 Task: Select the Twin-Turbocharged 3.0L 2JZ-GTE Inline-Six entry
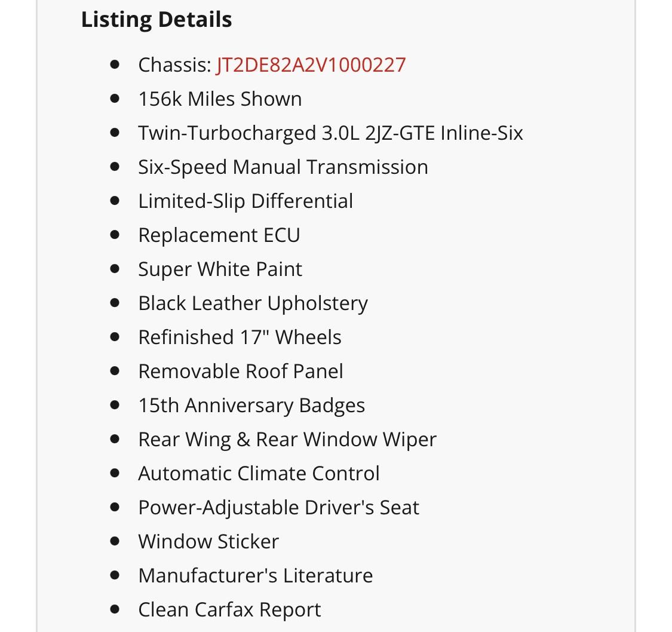[330, 133]
